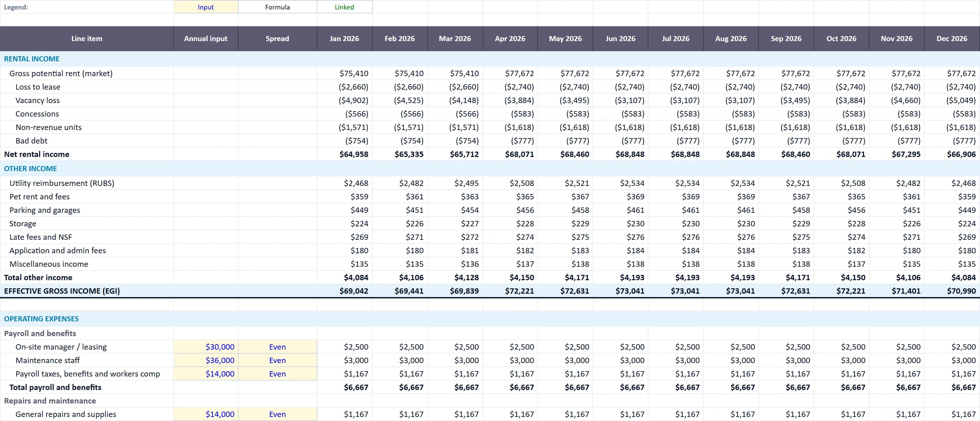
Task: Click Jan 2026 Net rental income $64,958
Action: 344,154
